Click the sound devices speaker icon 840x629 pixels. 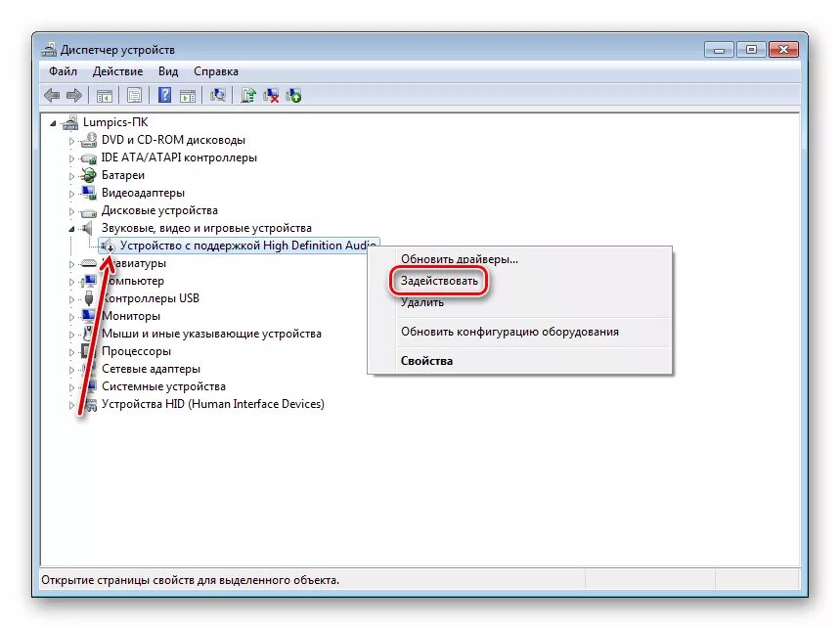87,228
